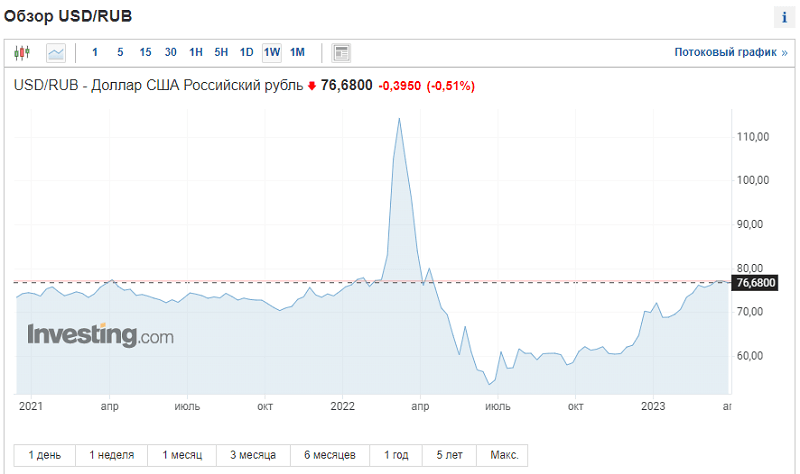Click the USD/RUB instrument title above the chart
The width and height of the screenshot is (800, 474).
pyautogui.click(x=158, y=85)
